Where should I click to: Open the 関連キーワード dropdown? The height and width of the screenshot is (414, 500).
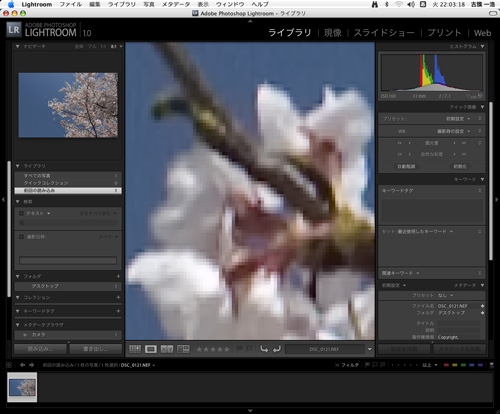click(400, 273)
